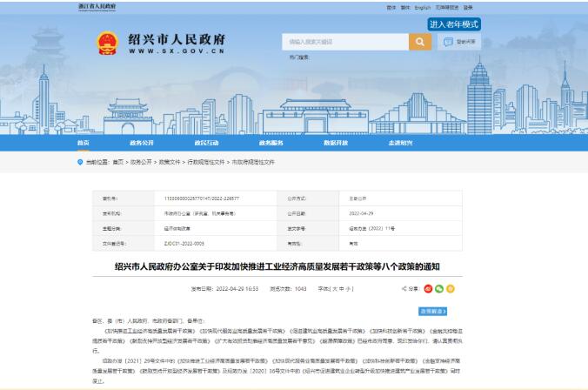588x390 pixels.
Task: Open the 政务公开 navigation tab
Action: [x=142, y=142]
